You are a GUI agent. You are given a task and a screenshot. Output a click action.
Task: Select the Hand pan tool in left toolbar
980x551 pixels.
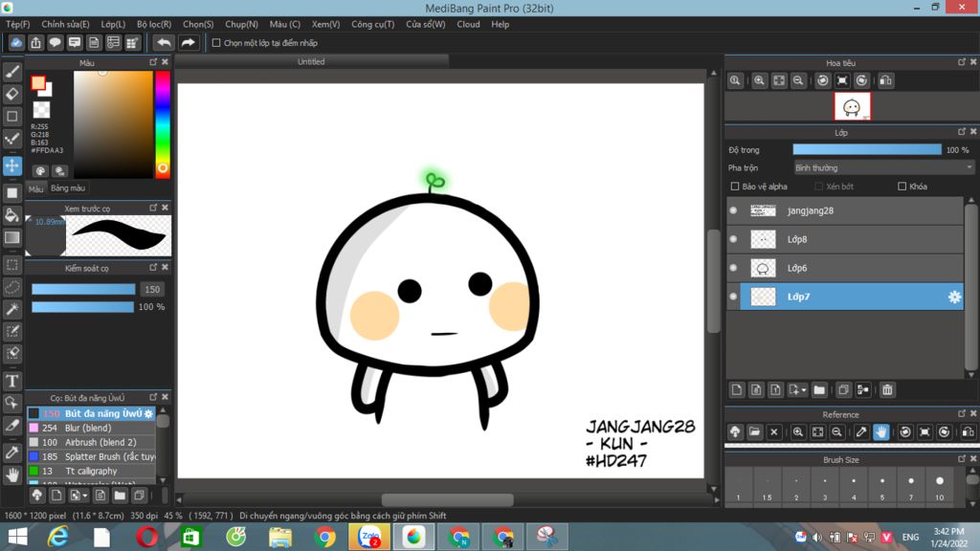click(11, 474)
